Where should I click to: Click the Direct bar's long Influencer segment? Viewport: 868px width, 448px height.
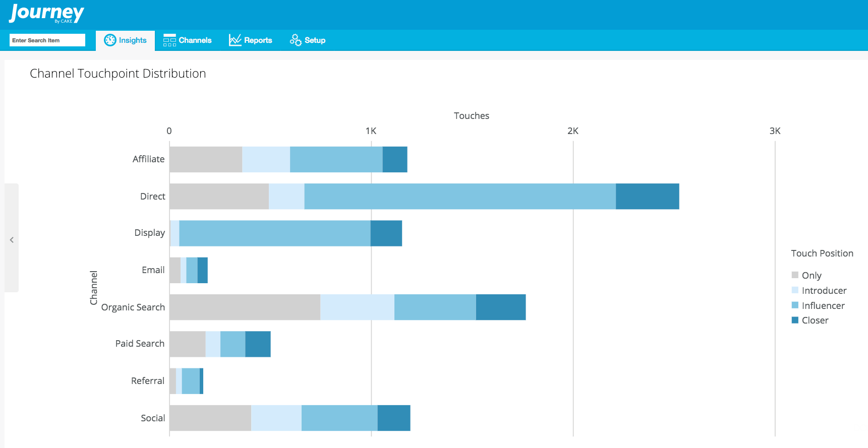[x=460, y=197]
